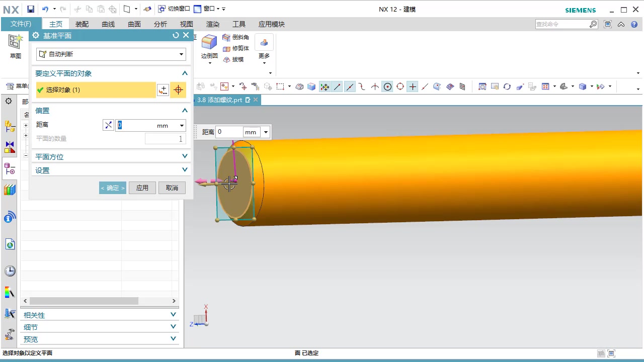This screenshot has height=362, width=644.
Task: Toggle the snap to midpoint option
Action: pos(350,86)
